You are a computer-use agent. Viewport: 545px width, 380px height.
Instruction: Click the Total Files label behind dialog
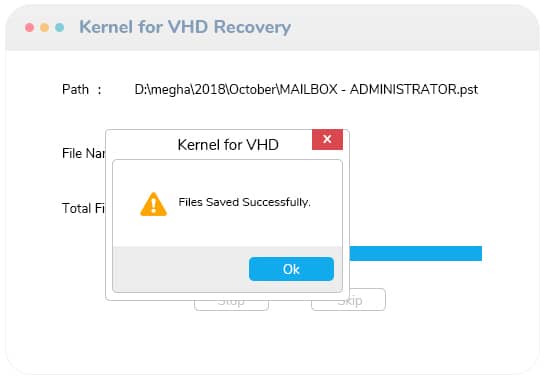point(83,208)
